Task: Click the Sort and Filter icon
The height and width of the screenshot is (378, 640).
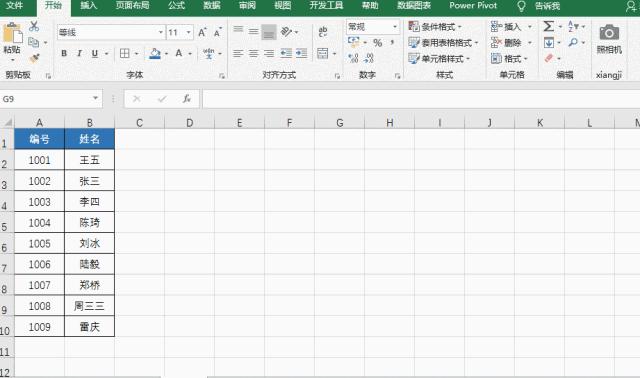Action: click(x=573, y=27)
